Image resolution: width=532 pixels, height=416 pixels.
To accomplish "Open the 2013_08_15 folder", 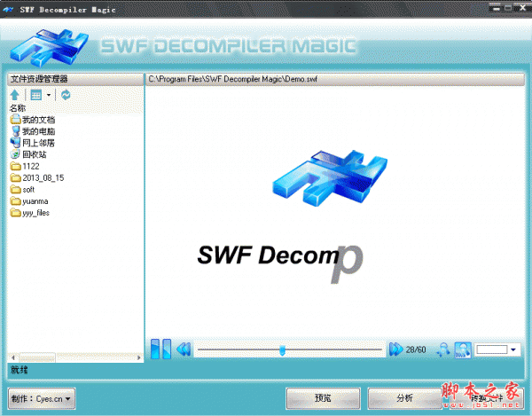I will [37, 177].
